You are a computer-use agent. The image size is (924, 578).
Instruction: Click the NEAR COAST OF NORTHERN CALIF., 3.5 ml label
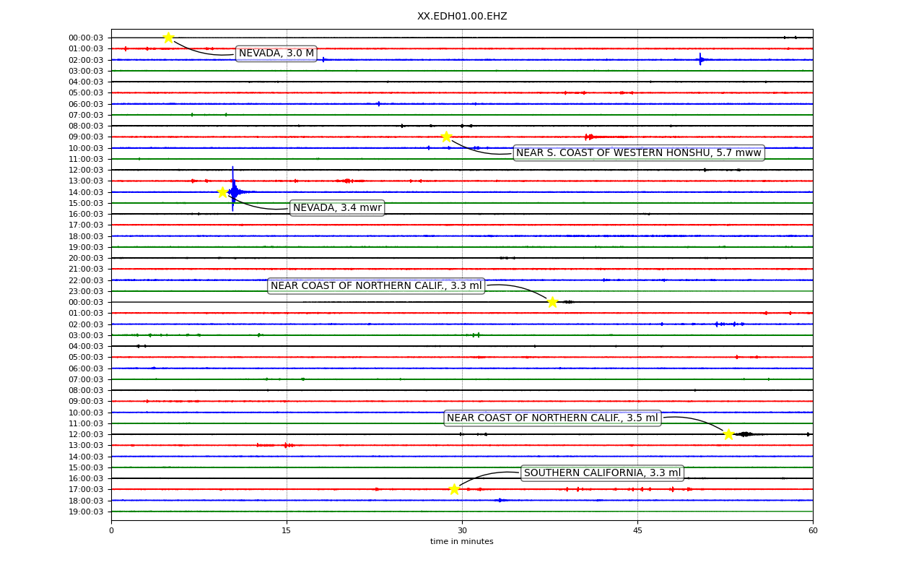tap(552, 418)
